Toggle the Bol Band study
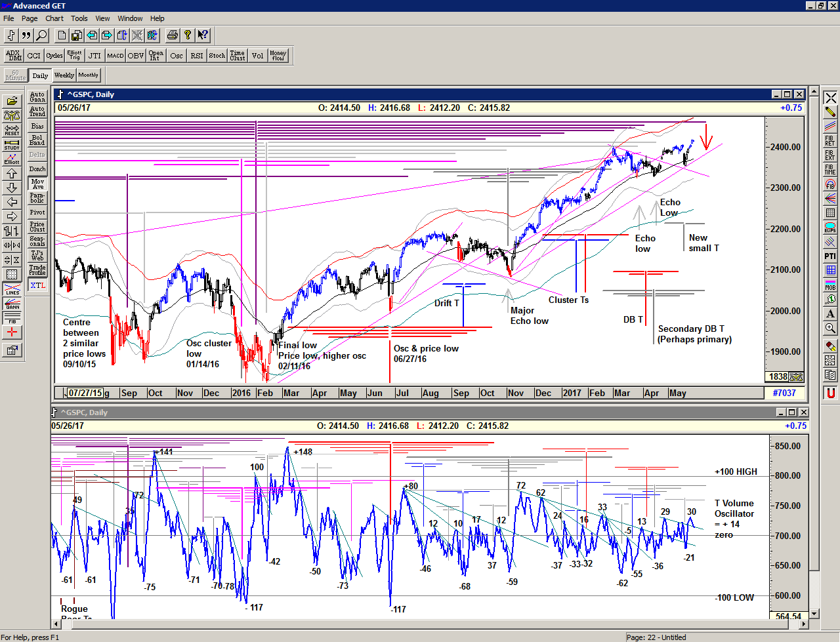This screenshot has height=642, width=840. click(x=37, y=140)
